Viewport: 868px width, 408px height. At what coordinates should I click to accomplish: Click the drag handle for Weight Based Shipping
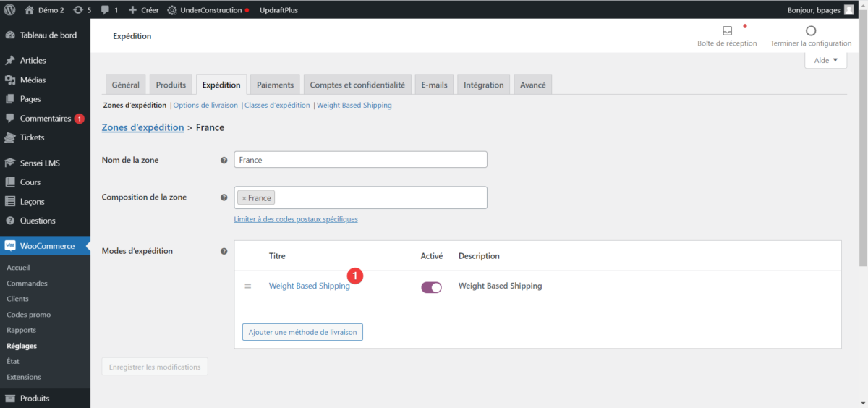(x=247, y=286)
